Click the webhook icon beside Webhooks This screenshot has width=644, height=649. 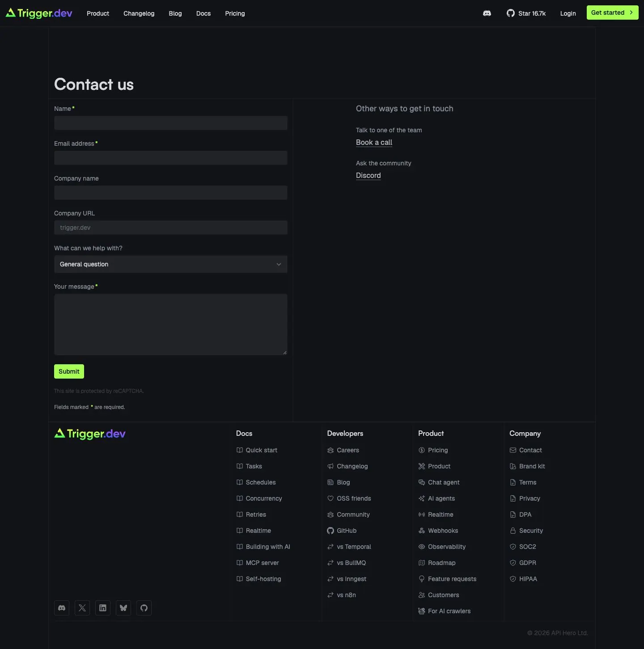coord(422,531)
